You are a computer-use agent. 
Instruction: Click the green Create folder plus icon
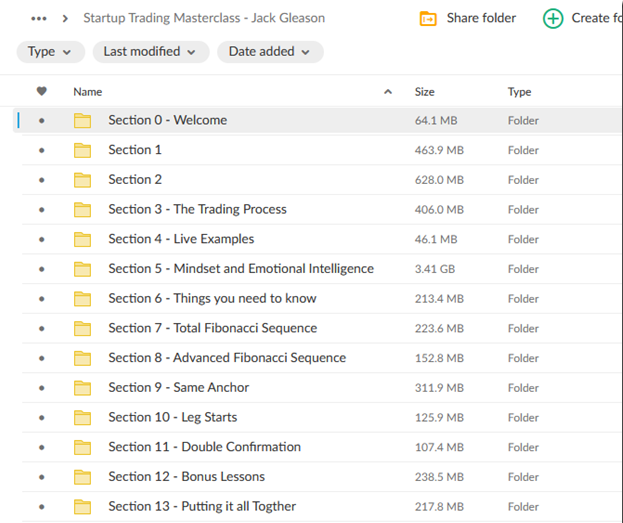tap(552, 18)
